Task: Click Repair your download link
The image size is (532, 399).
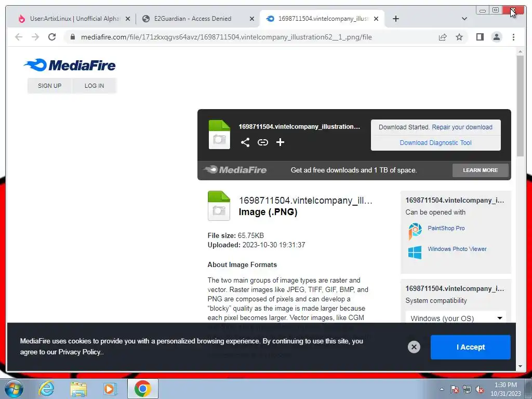Action: 462,127
